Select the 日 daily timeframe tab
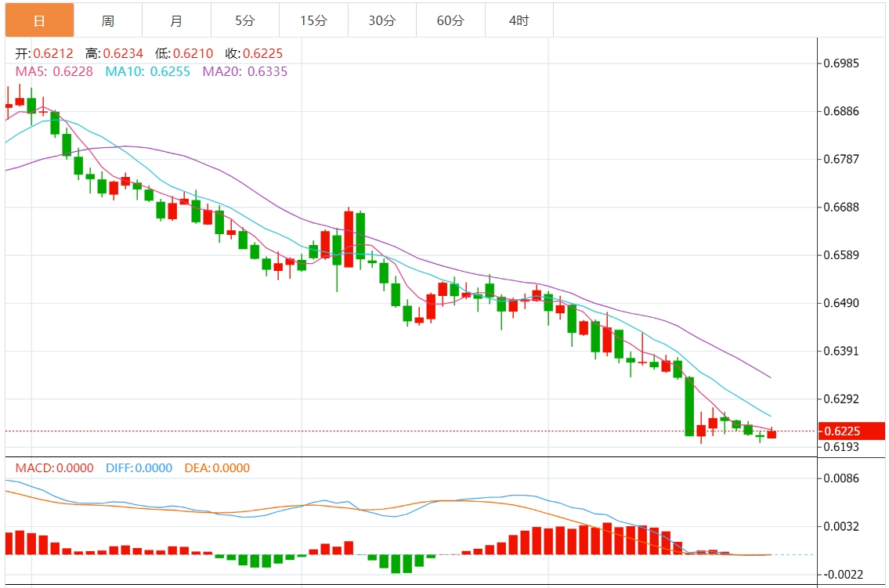The height and width of the screenshot is (588, 889). click(40, 20)
